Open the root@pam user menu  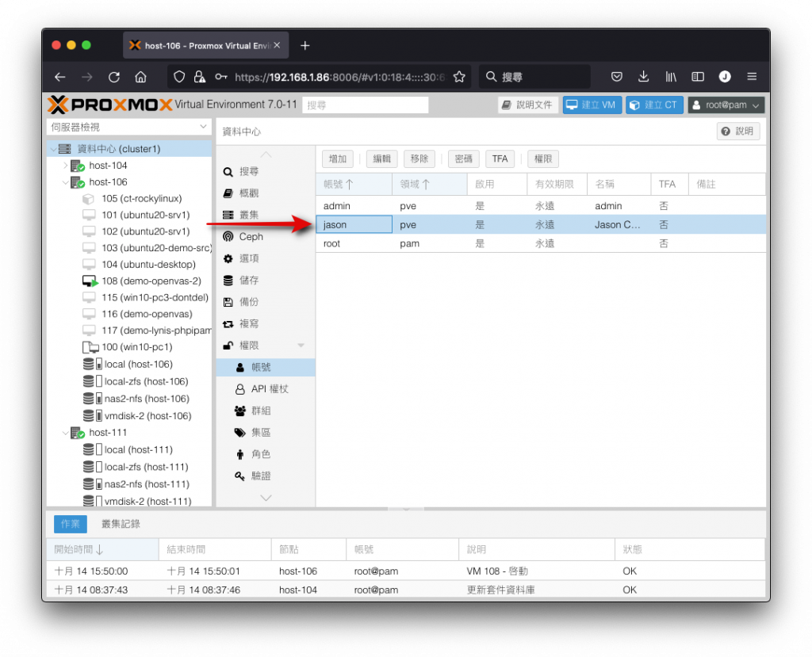(726, 105)
